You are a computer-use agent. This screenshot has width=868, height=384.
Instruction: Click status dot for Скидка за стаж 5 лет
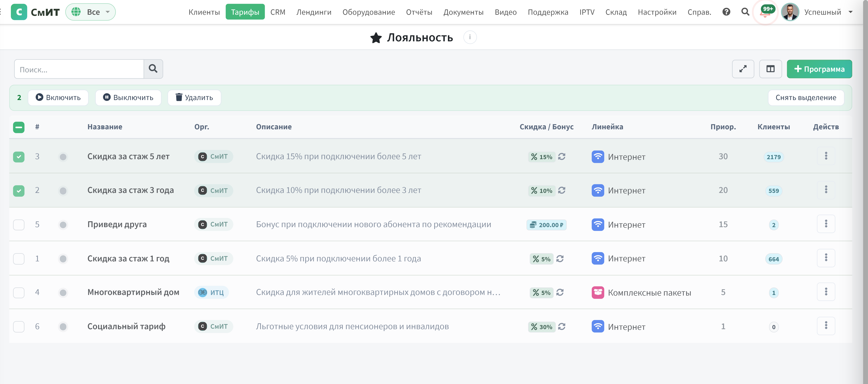coord(63,157)
